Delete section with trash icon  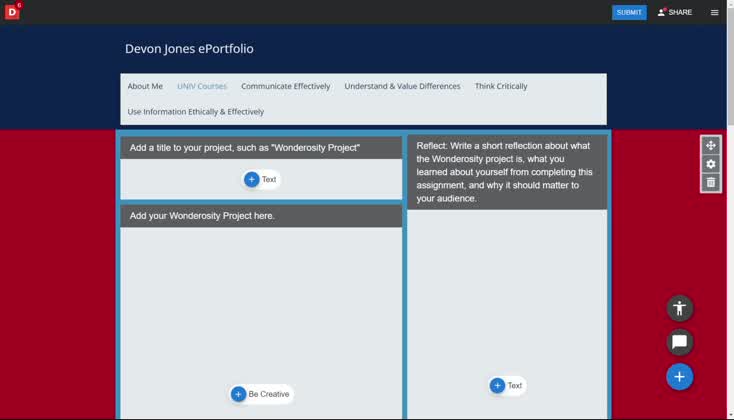click(711, 182)
